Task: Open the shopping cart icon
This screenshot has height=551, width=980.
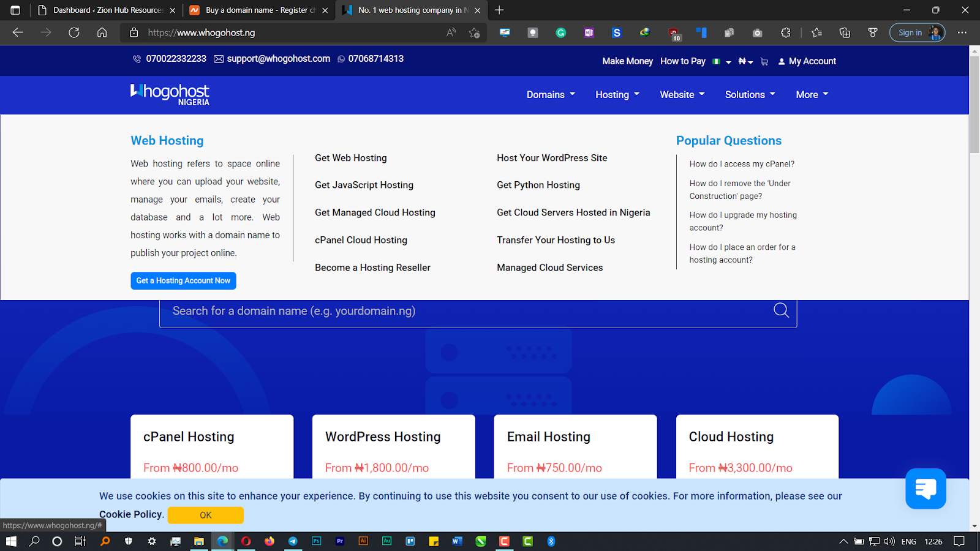Action: click(x=764, y=61)
